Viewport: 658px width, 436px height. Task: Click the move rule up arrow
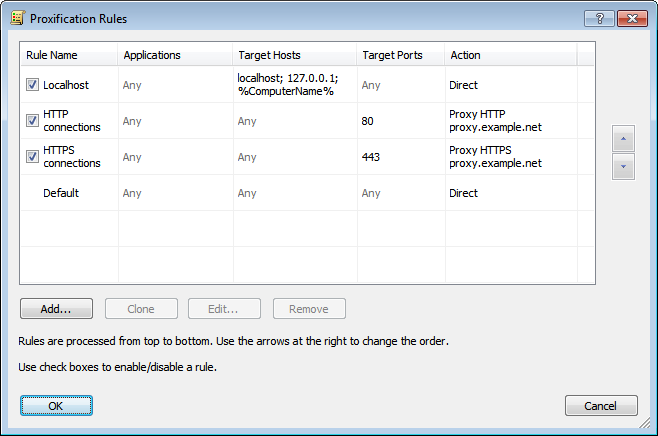(623, 139)
